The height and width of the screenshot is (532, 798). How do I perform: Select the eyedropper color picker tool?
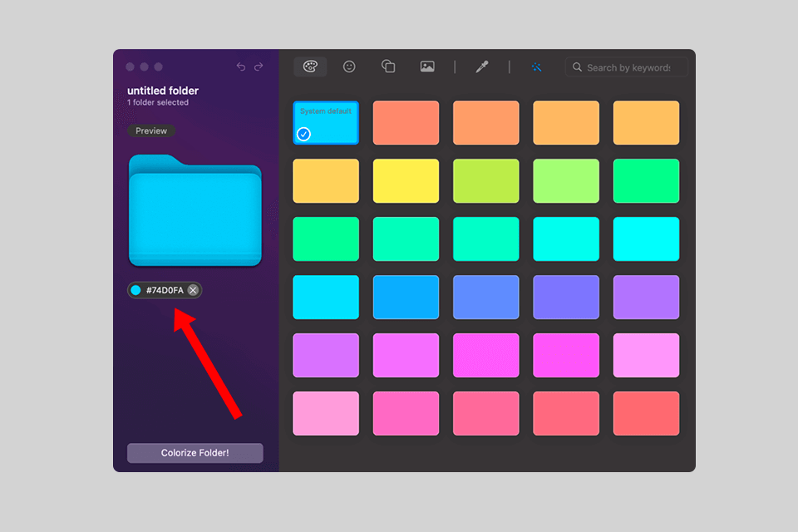(x=482, y=66)
